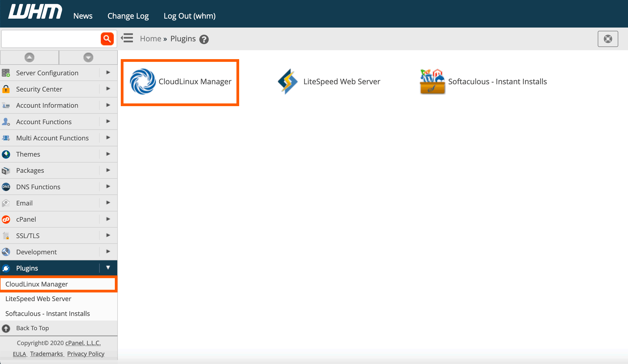Viewport: 628px width, 364px height.
Task: Select the Security Center menu label
Action: [x=39, y=89]
